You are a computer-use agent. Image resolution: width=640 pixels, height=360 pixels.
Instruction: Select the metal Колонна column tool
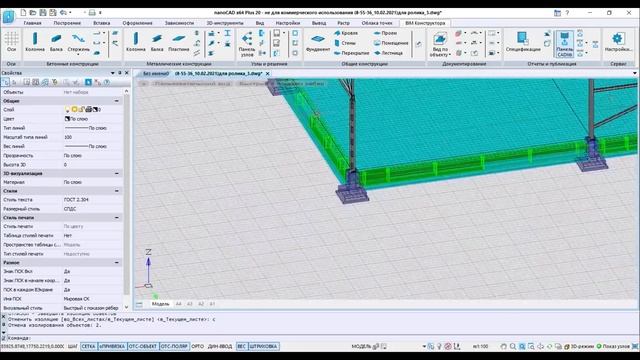(136, 42)
